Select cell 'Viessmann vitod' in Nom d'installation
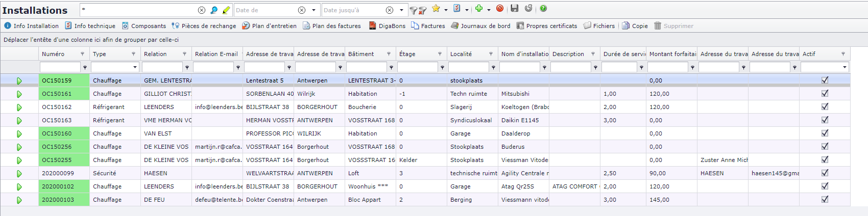 coord(523,200)
